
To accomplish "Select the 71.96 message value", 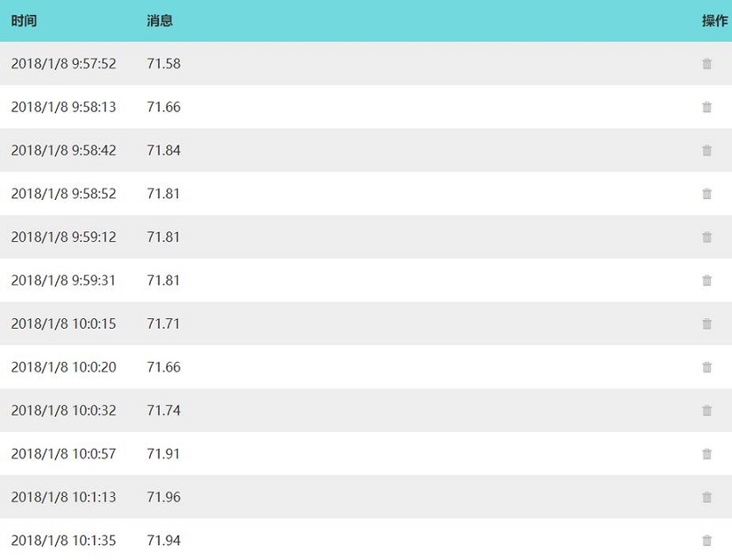I will click(163, 497).
